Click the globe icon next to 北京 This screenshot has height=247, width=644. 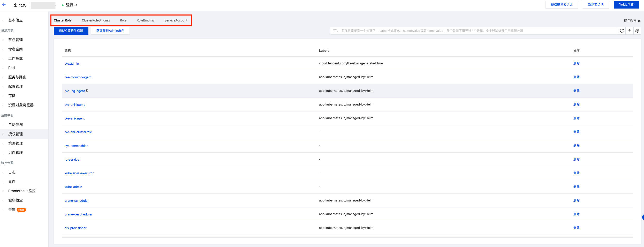point(16,5)
